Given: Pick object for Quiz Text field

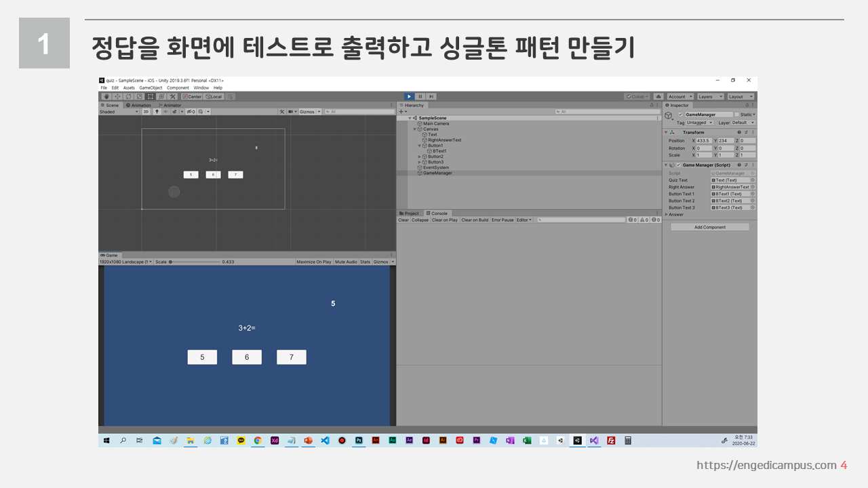Looking at the screenshot, I should pyautogui.click(x=753, y=180).
